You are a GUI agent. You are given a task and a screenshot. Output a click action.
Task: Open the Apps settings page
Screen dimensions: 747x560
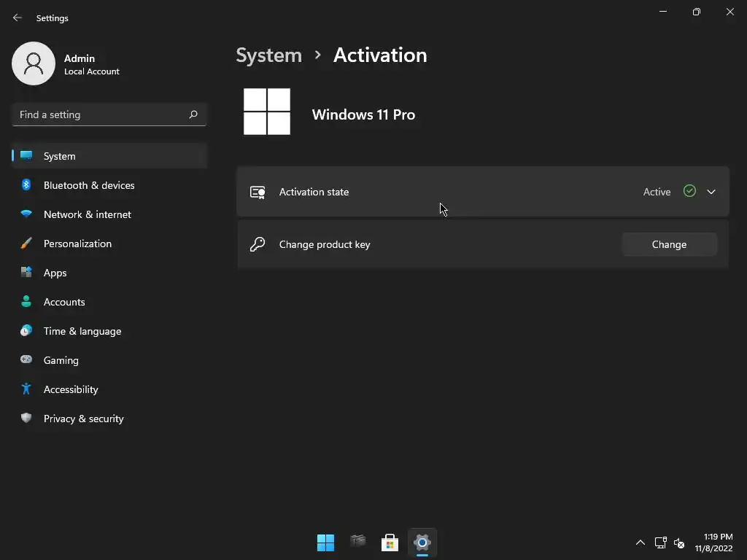coord(109,273)
